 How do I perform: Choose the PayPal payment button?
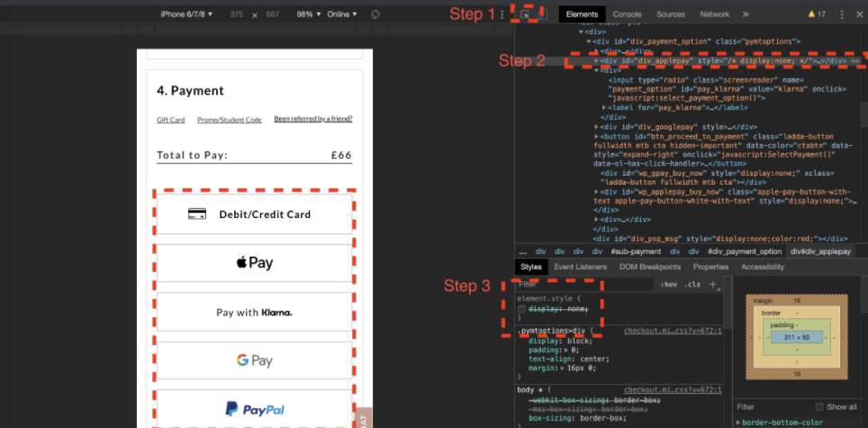pyautogui.click(x=255, y=408)
